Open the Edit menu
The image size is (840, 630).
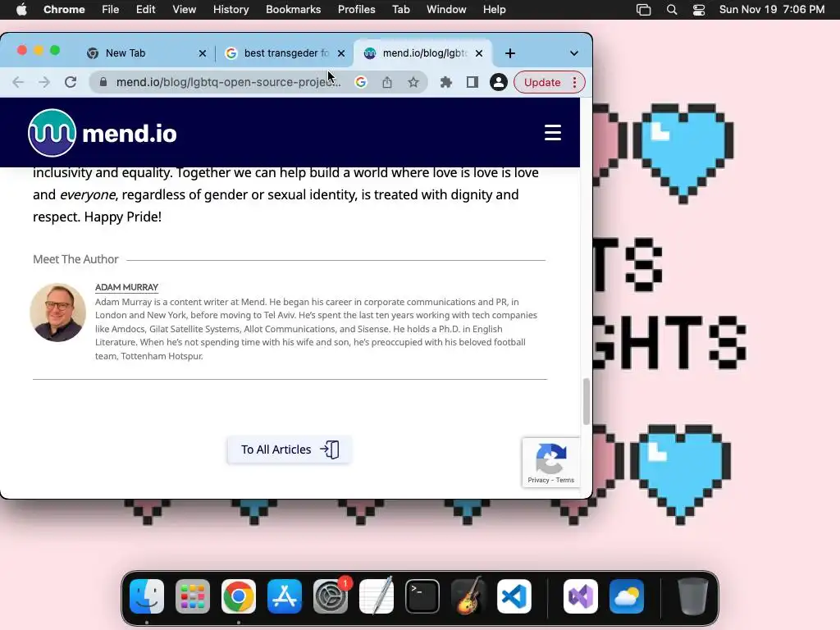[145, 10]
